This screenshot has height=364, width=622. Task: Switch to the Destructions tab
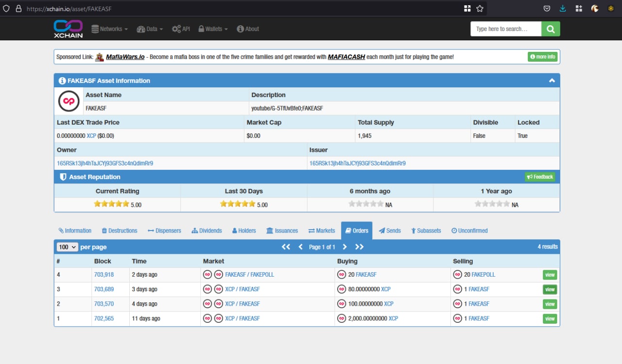(120, 231)
